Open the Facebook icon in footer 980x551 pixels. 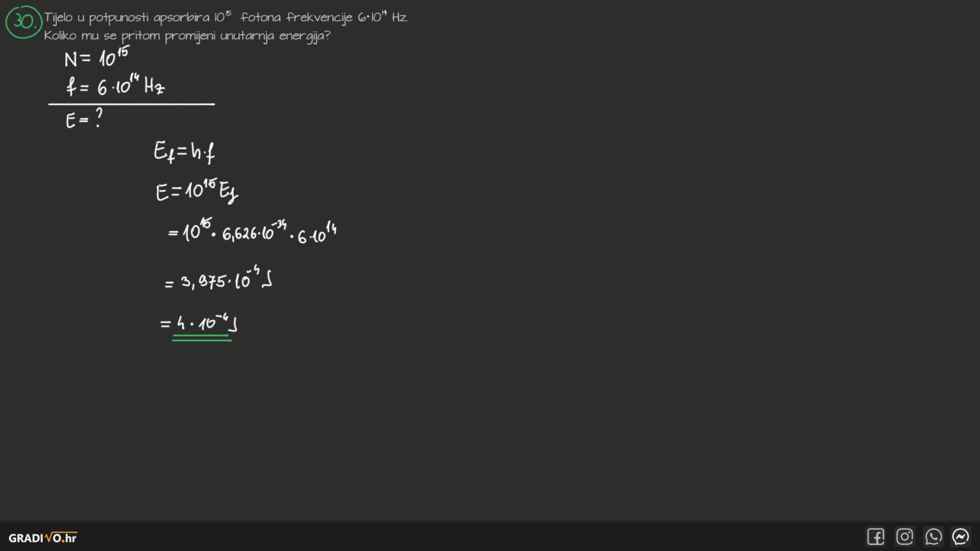click(x=875, y=537)
